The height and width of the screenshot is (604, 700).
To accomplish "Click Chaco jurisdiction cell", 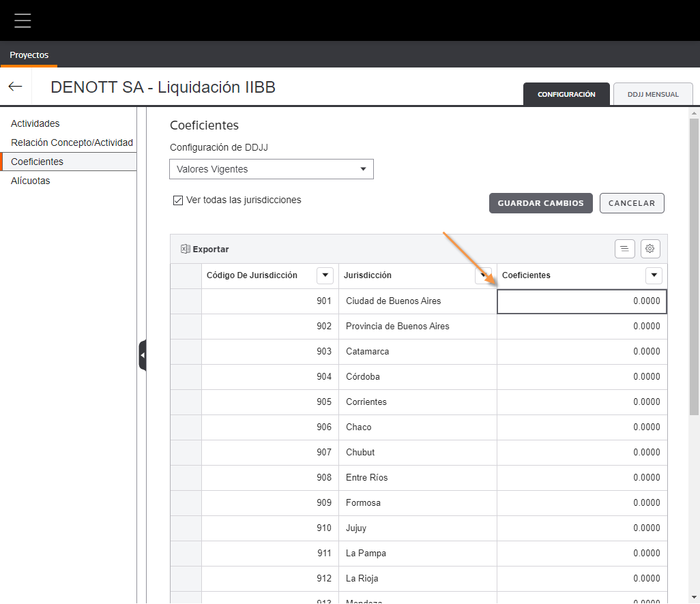I will click(x=418, y=427).
